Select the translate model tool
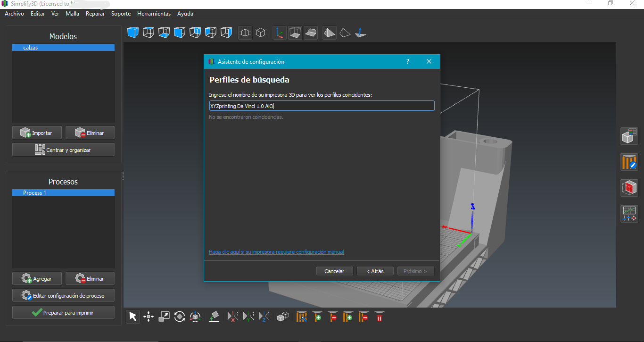 tap(149, 316)
